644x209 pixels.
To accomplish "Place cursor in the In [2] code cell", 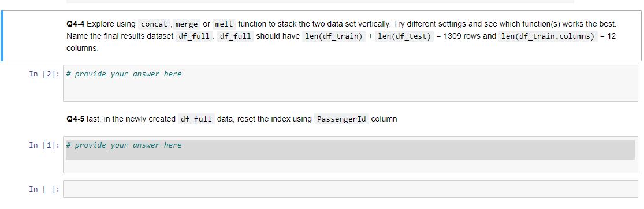I will click(x=351, y=83).
